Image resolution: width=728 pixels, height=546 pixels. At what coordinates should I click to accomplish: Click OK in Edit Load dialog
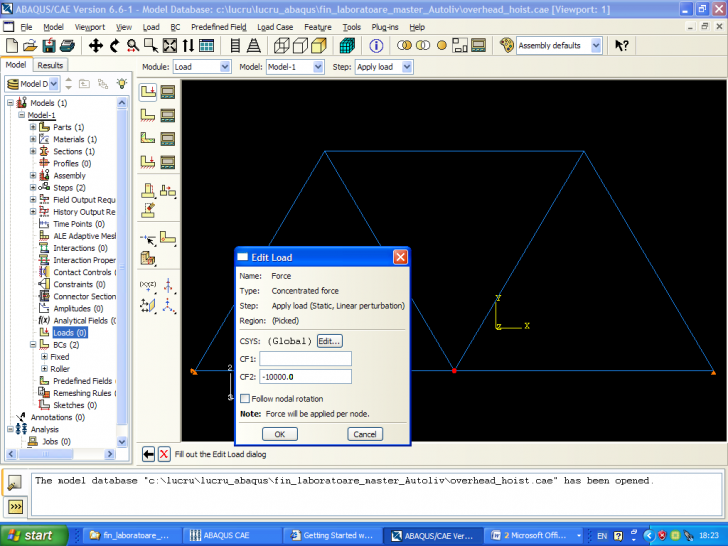coord(279,434)
